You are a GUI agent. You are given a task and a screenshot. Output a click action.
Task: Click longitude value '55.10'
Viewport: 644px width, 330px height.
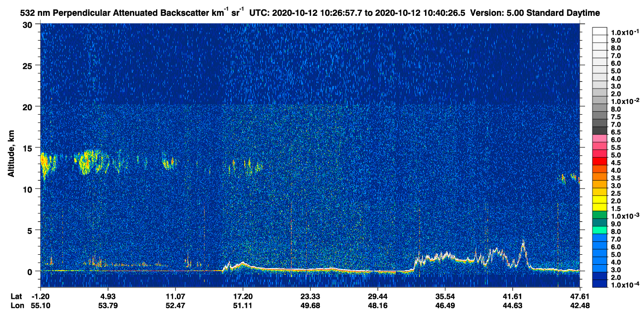(x=41, y=305)
